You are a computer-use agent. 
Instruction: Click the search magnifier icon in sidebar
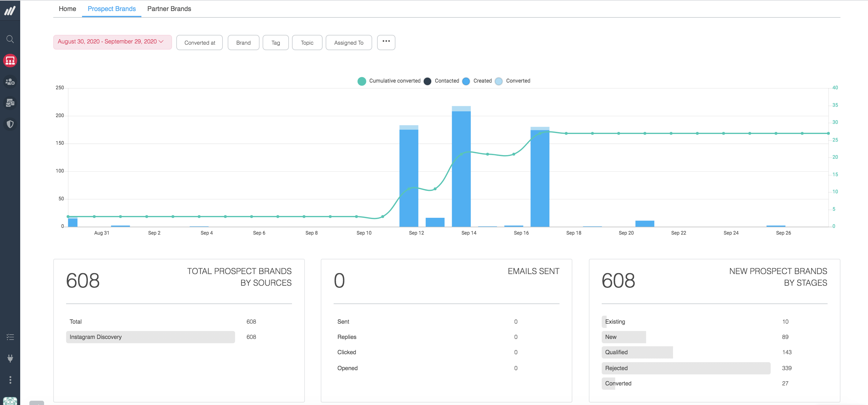coord(10,39)
